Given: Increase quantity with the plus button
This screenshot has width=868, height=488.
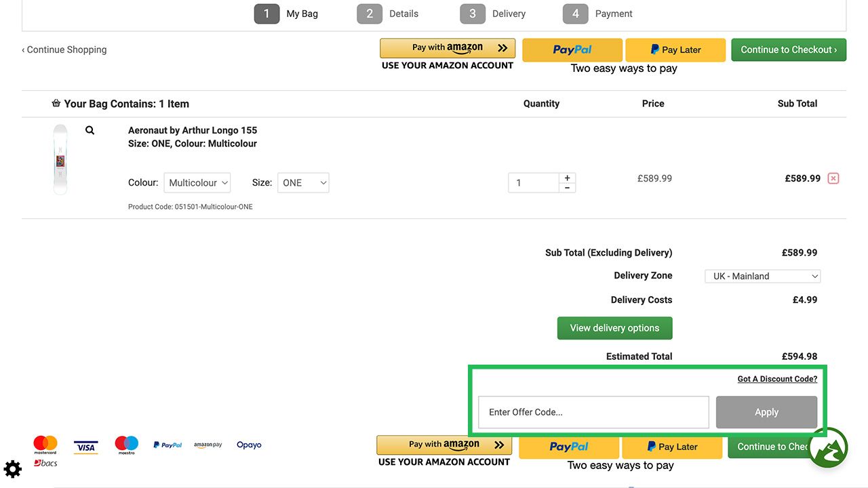Looking at the screenshot, I should pyautogui.click(x=568, y=178).
